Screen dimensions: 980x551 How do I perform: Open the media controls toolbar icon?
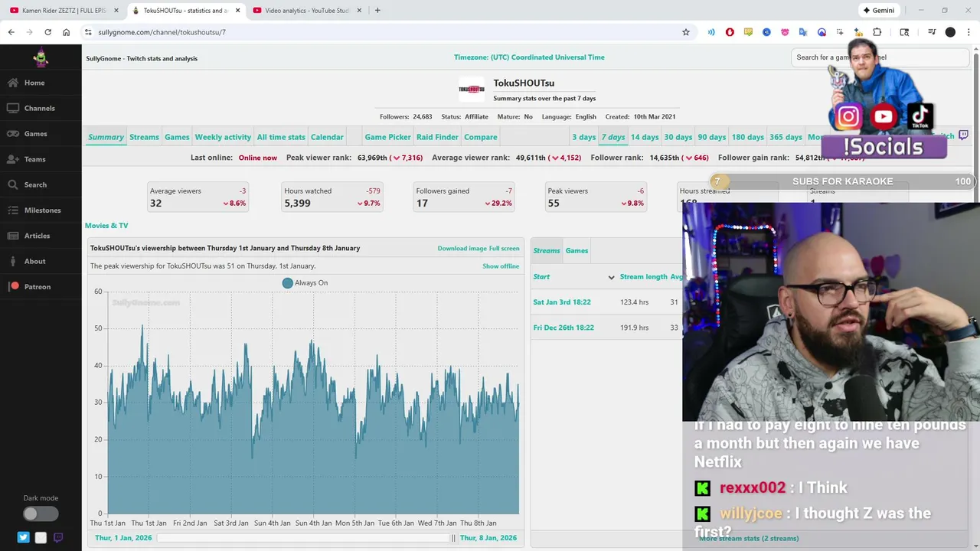pos(932,32)
